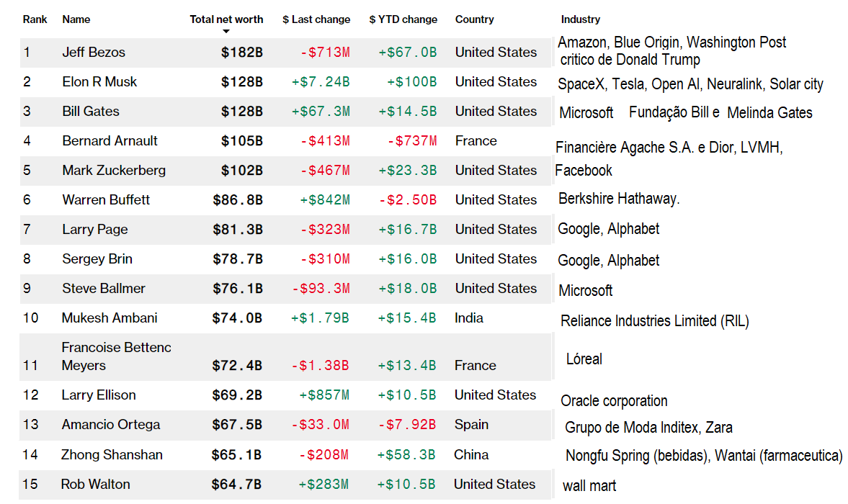Click the Country column header
This screenshot has width=848, height=504.
tap(473, 19)
